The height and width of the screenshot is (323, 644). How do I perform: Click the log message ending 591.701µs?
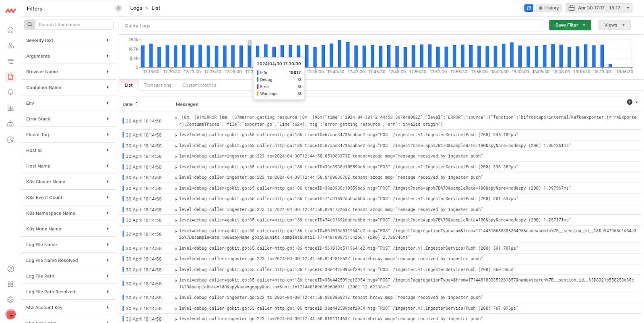349,248
